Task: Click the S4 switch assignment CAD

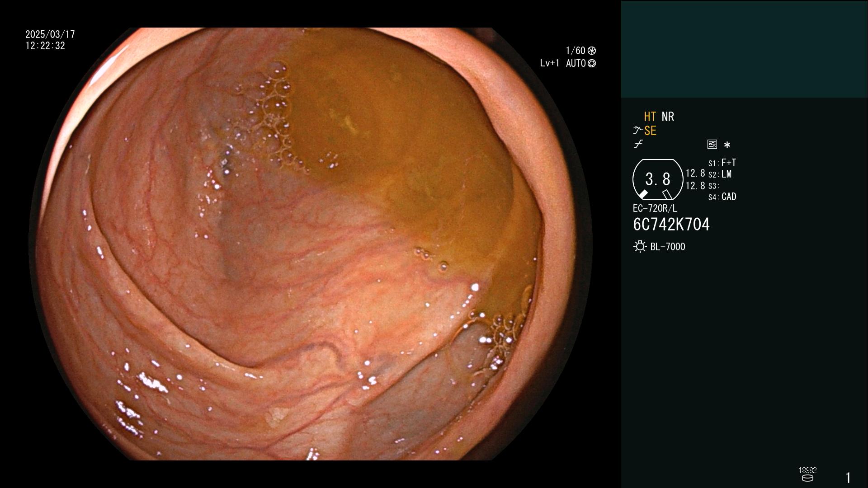Action: [x=722, y=197]
